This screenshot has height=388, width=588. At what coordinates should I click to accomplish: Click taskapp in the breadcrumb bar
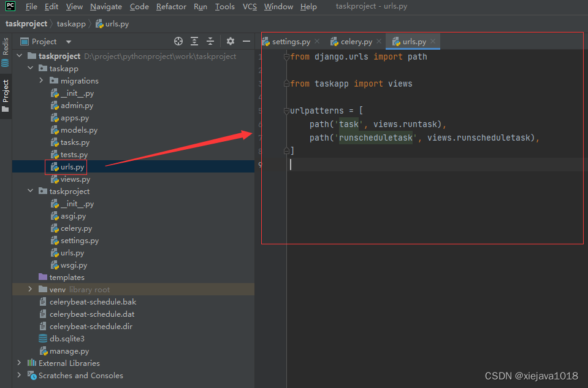71,24
